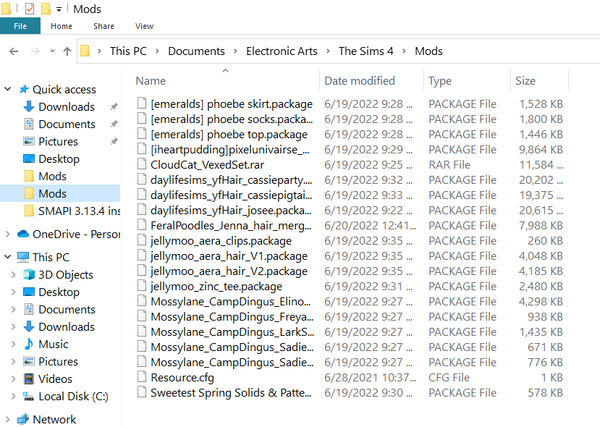
Task: Click file icon for 'jellymoo_aera_hair_V1.package'
Action: pos(142,255)
